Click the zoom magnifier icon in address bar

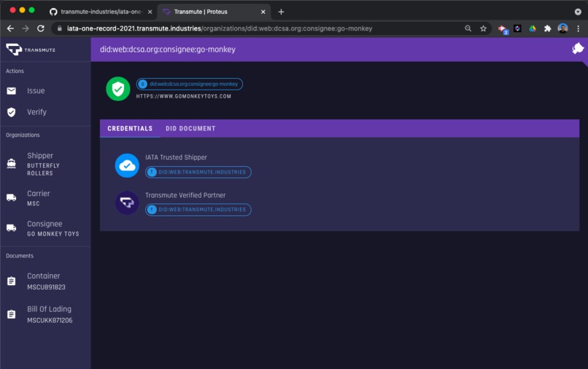tap(468, 28)
